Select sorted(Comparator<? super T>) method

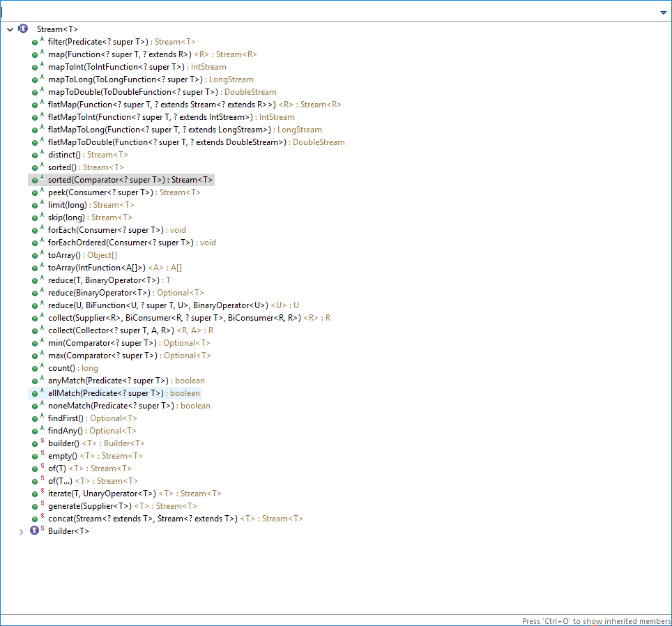pyautogui.click(x=130, y=180)
